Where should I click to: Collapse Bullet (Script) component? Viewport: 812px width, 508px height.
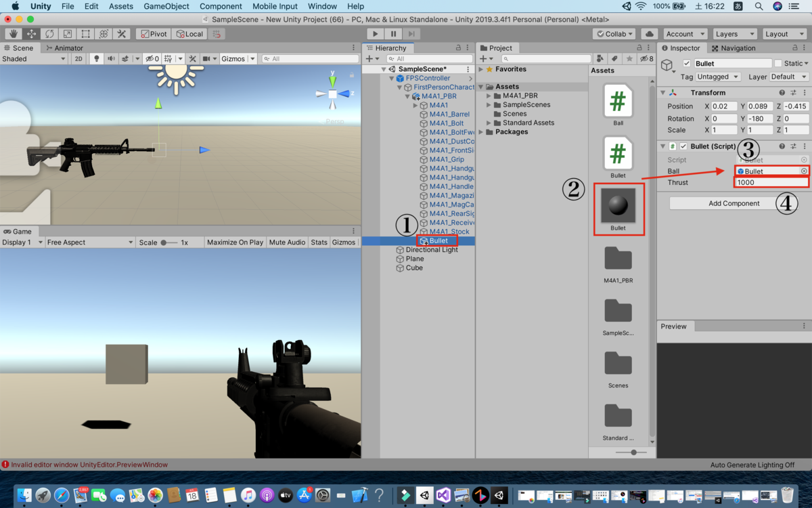[662, 146]
